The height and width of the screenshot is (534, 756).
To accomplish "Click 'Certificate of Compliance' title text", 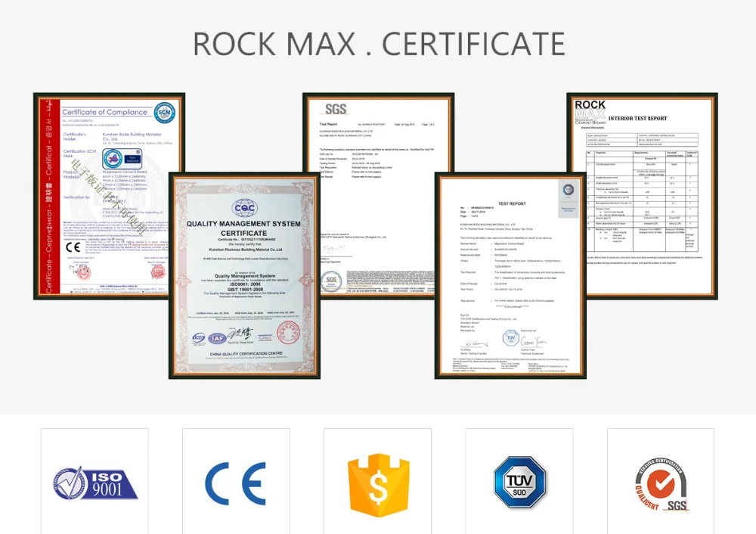I will pyautogui.click(x=104, y=112).
